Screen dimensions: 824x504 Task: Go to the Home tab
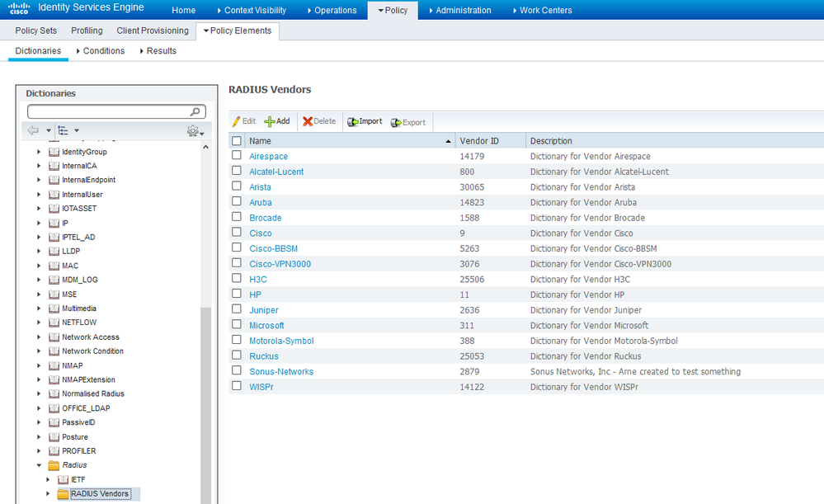coord(183,10)
